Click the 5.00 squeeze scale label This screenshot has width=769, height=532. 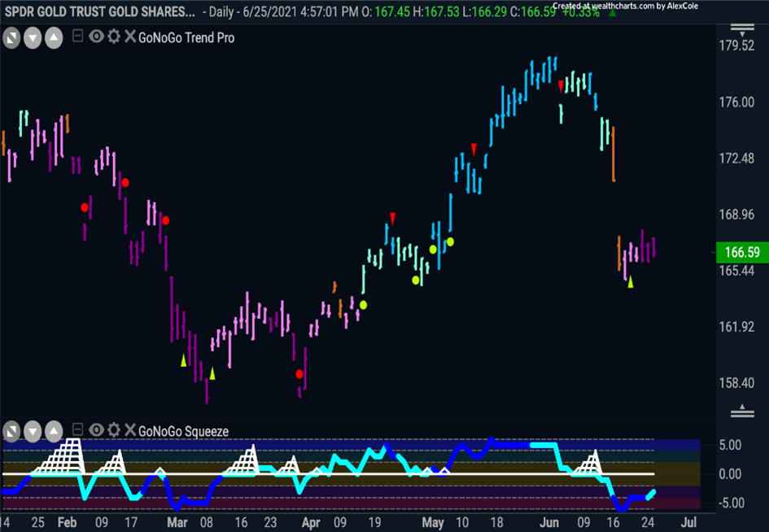(x=730, y=445)
